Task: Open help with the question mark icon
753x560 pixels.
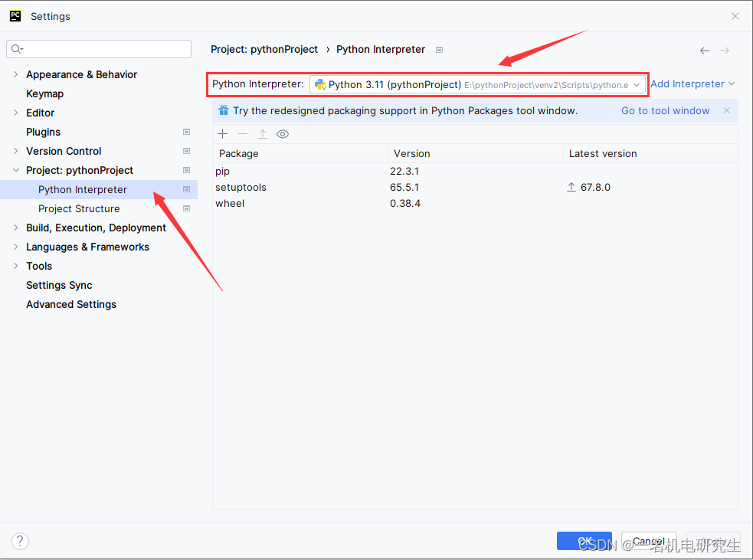Action: pos(20,542)
